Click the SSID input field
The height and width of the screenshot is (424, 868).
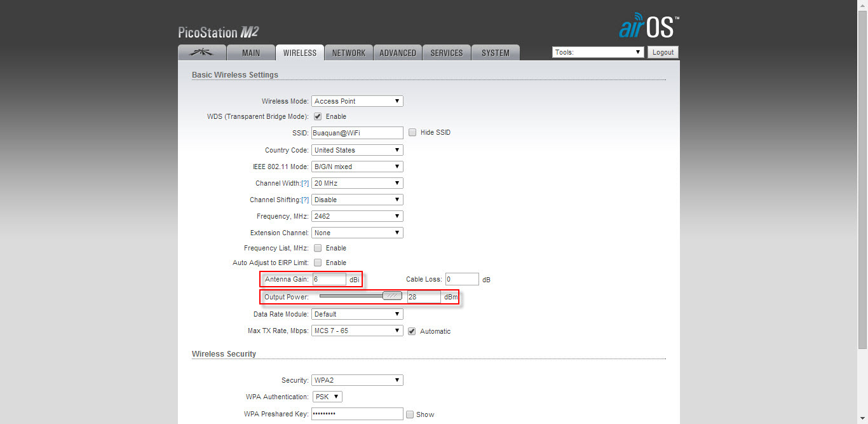coord(357,133)
